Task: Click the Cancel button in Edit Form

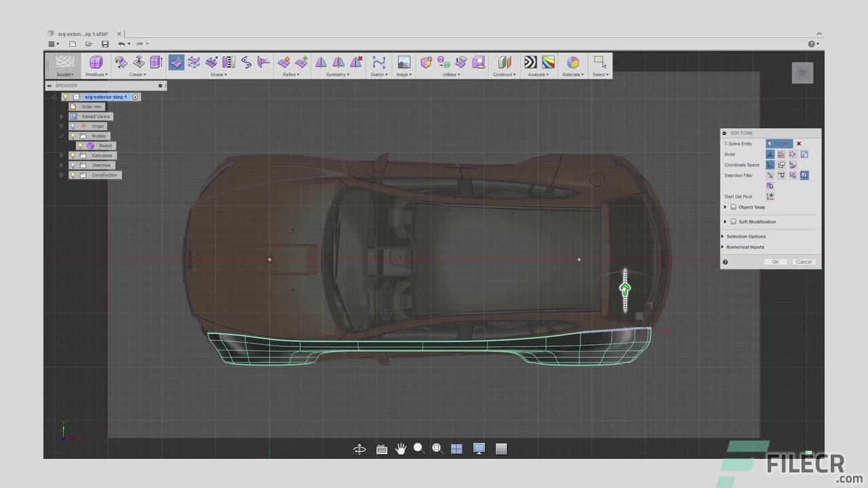Action: point(804,262)
